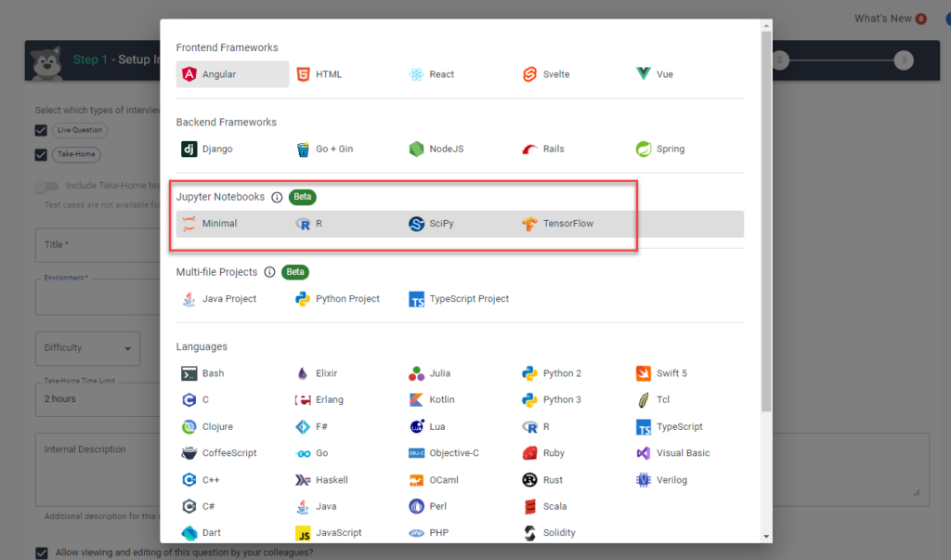
Task: Open the What's New link
Action: 883,19
